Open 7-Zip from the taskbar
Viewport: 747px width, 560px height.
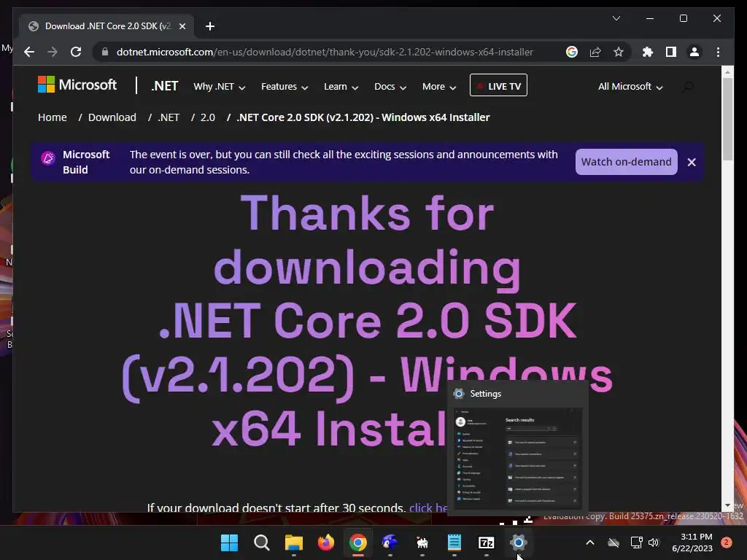(486, 542)
